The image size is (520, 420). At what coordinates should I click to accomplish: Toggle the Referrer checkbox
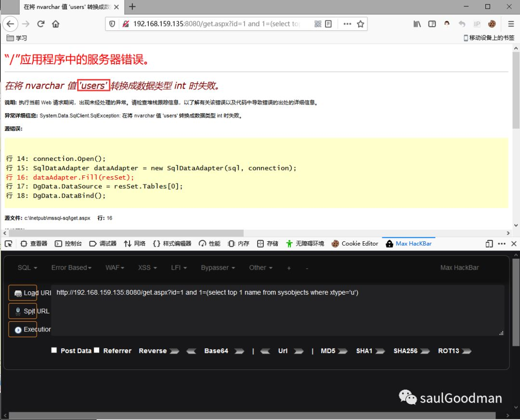(x=96, y=350)
